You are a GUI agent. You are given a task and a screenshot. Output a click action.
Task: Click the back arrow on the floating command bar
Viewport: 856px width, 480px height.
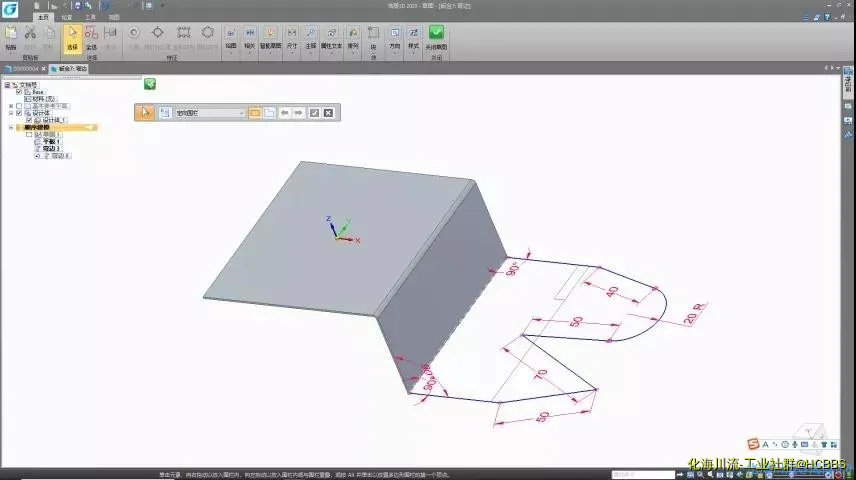point(285,113)
